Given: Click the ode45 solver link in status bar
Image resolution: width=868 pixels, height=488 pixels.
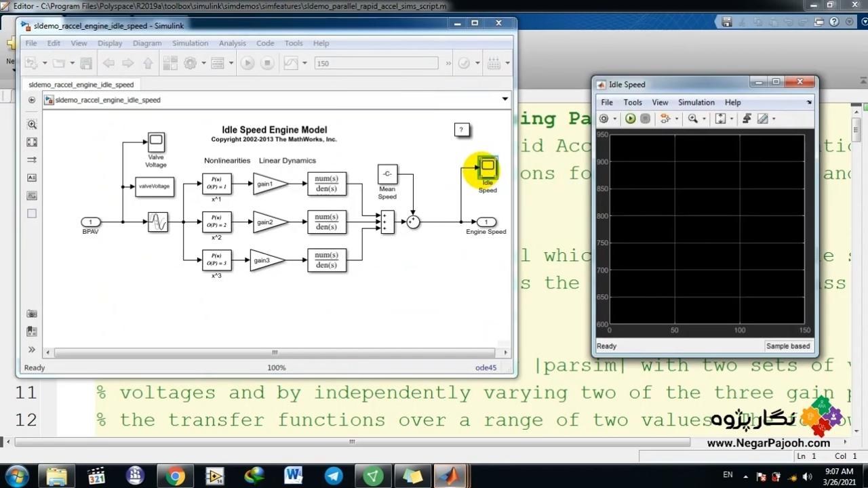Looking at the screenshot, I should coord(486,367).
